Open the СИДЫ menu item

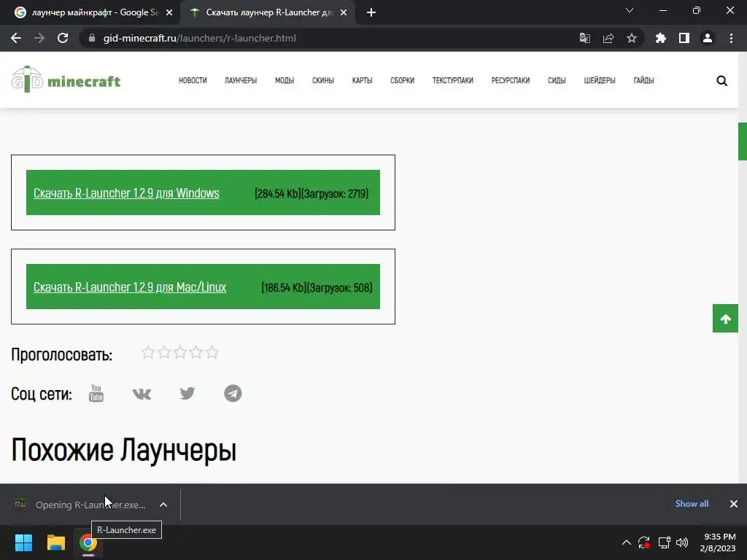click(557, 80)
